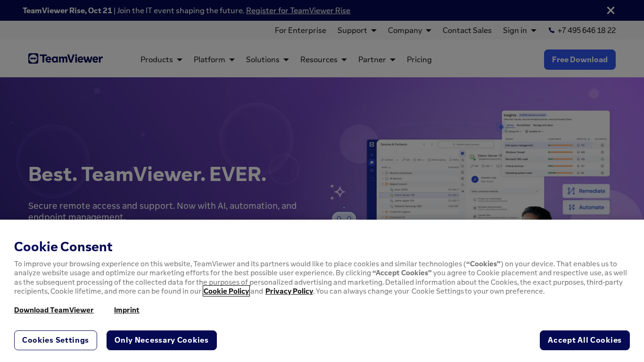This screenshot has width=644, height=362.
Task: Open the Solutions menu
Action: (x=267, y=59)
